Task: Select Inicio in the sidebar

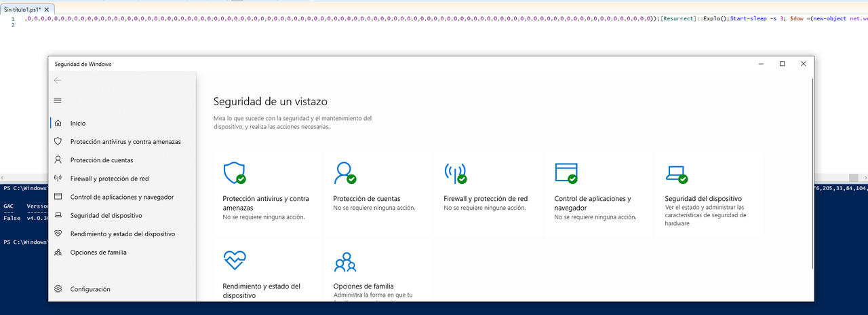Action: 123,124
